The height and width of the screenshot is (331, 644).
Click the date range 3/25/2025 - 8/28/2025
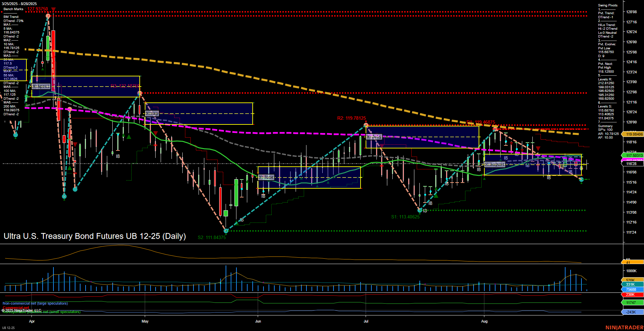tap(19, 4)
